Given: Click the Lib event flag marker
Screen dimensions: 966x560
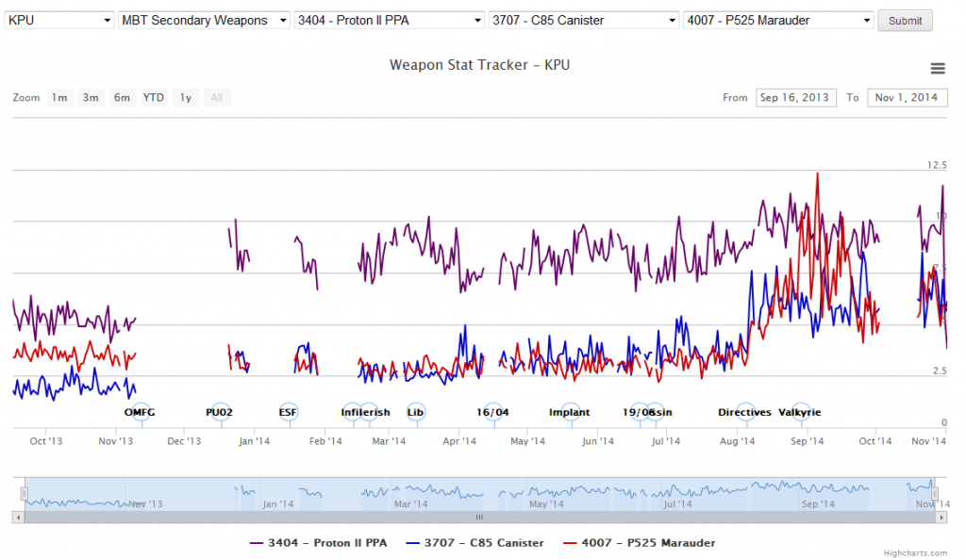Looking at the screenshot, I should coord(415,412).
